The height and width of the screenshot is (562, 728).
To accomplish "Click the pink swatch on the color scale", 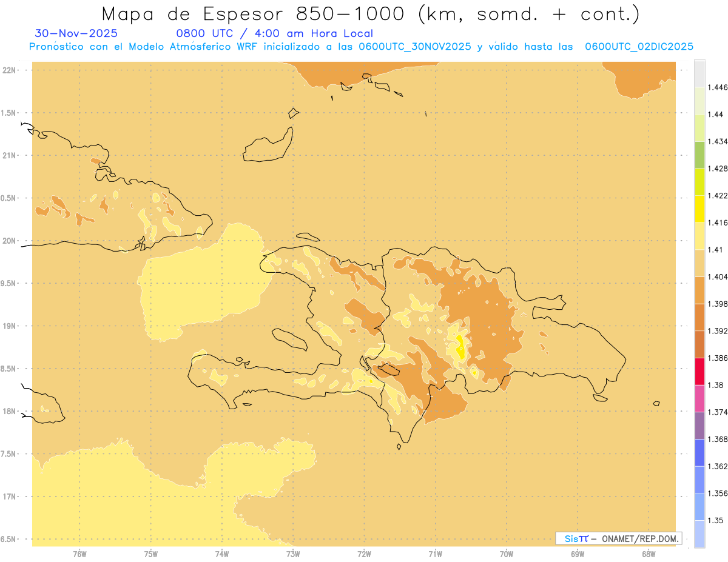I will click(x=699, y=398).
